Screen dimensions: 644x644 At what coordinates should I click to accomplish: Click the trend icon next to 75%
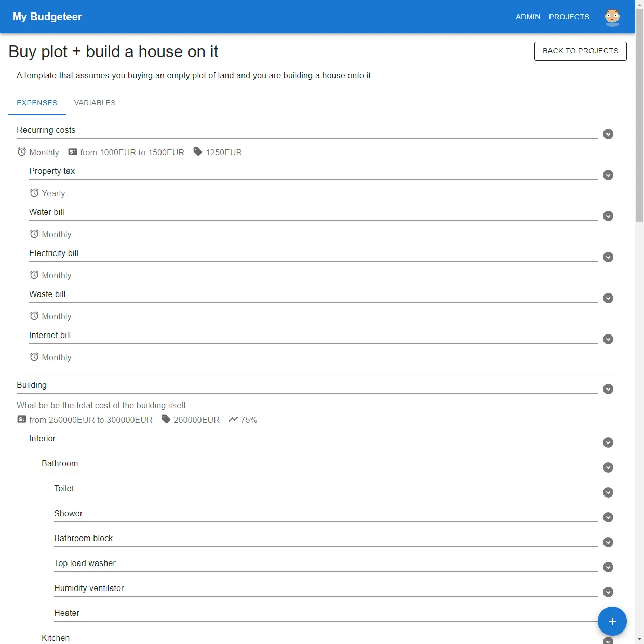click(x=232, y=419)
